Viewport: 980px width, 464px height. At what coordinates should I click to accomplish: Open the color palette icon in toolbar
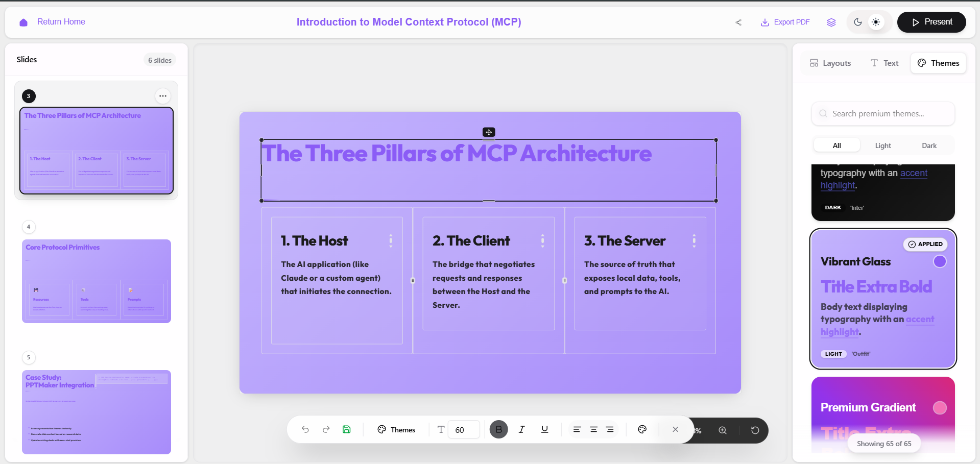(642, 429)
